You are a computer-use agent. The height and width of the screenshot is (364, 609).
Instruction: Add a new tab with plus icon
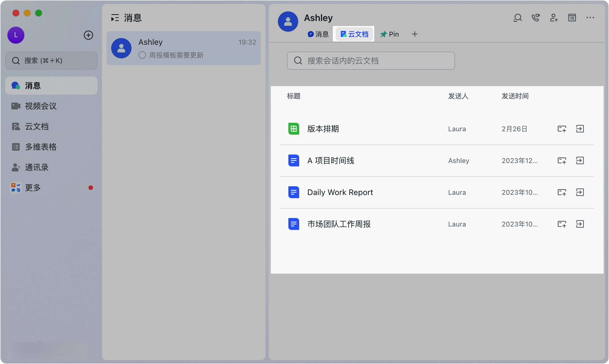pos(415,34)
